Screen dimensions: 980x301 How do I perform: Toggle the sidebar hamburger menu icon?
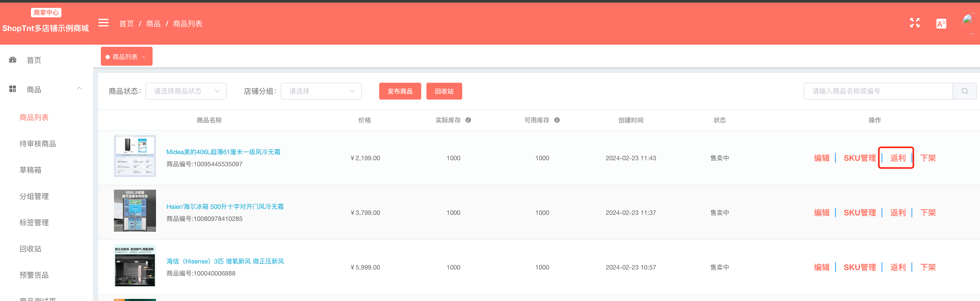103,23
